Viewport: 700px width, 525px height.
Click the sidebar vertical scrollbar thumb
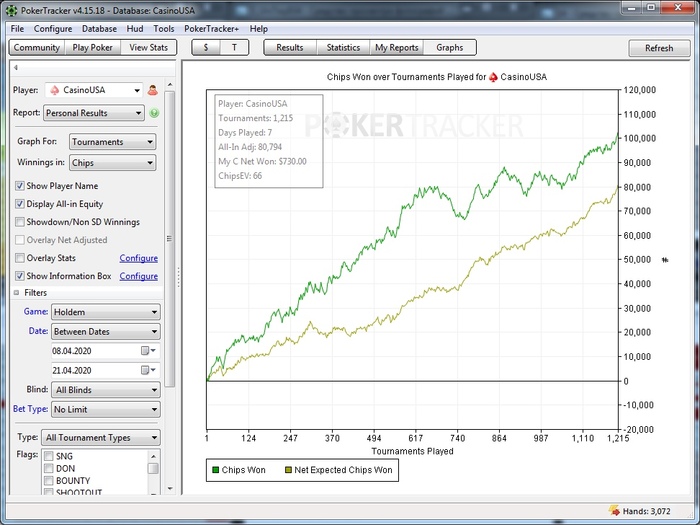click(169, 239)
